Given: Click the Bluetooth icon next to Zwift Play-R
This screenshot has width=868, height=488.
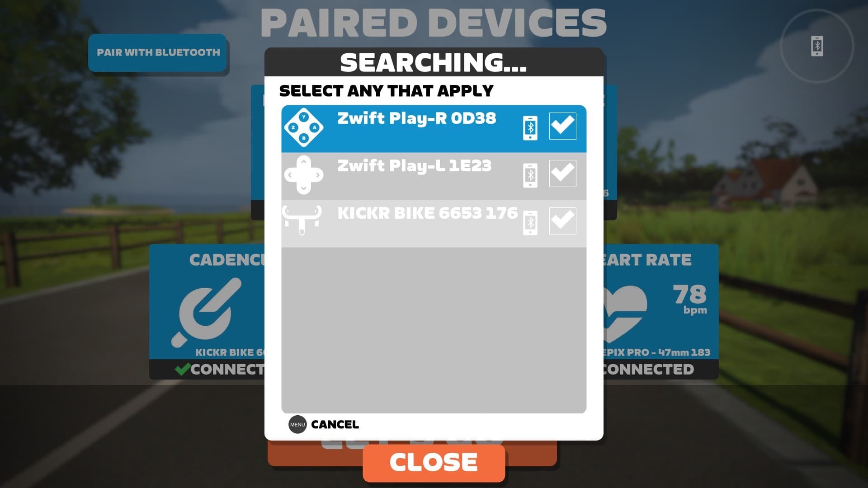Looking at the screenshot, I should tap(530, 127).
